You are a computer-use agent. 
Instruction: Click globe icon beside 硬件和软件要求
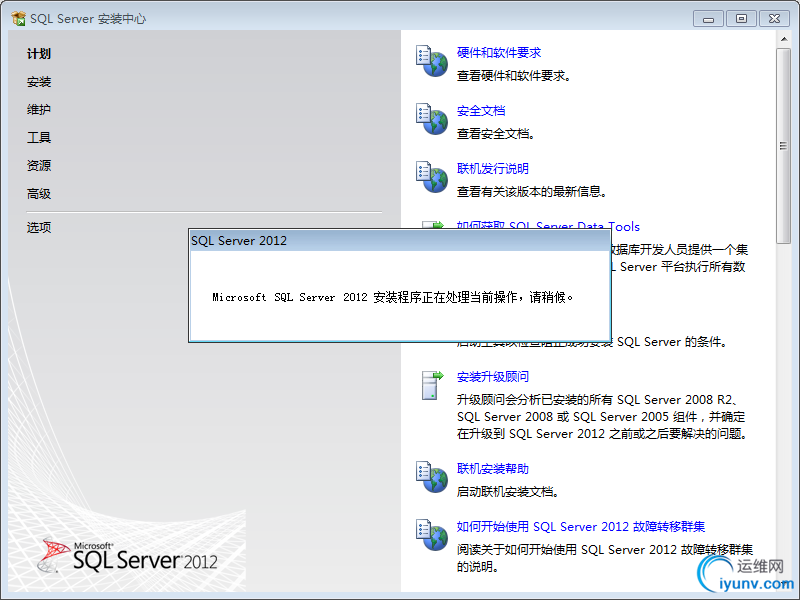point(432,61)
